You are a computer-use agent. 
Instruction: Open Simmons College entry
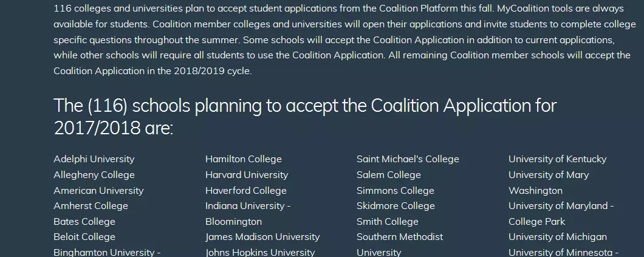[x=396, y=191]
